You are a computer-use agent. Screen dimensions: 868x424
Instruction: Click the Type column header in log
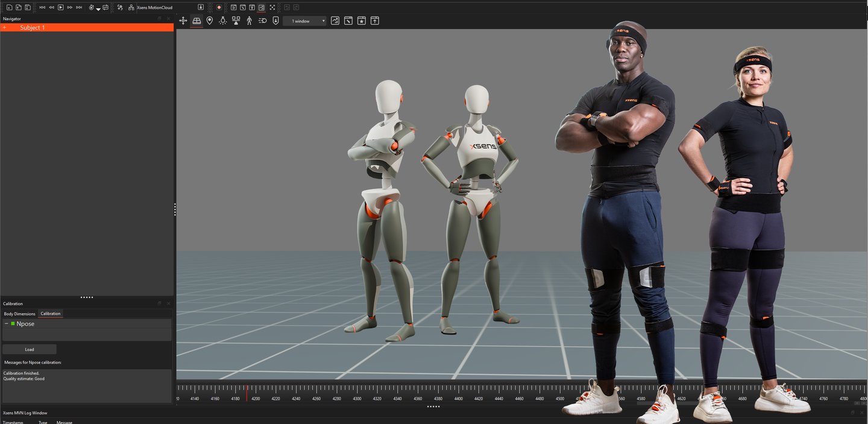pyautogui.click(x=43, y=422)
